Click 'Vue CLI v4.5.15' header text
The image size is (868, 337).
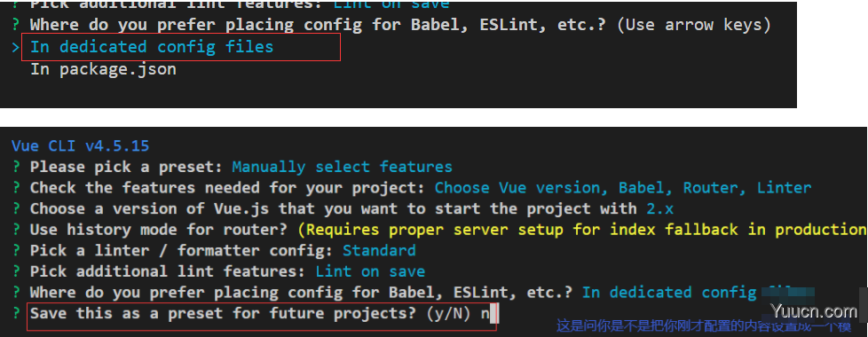[80, 146]
